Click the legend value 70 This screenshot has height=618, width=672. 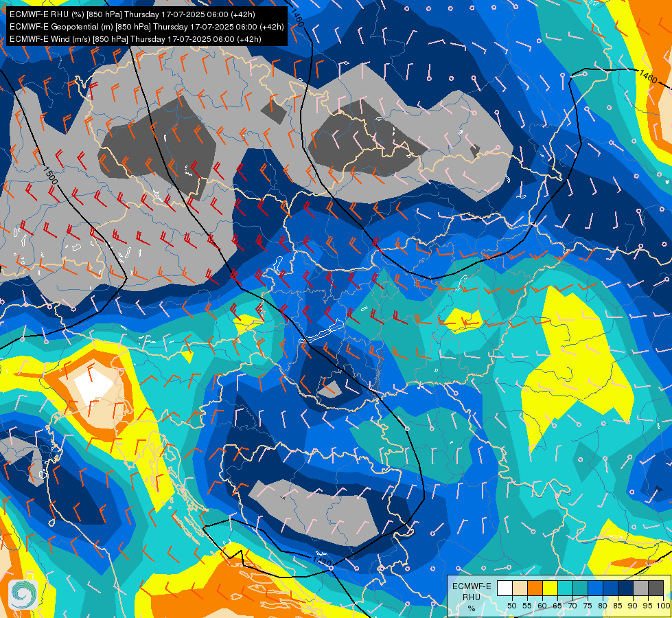[x=572, y=606]
